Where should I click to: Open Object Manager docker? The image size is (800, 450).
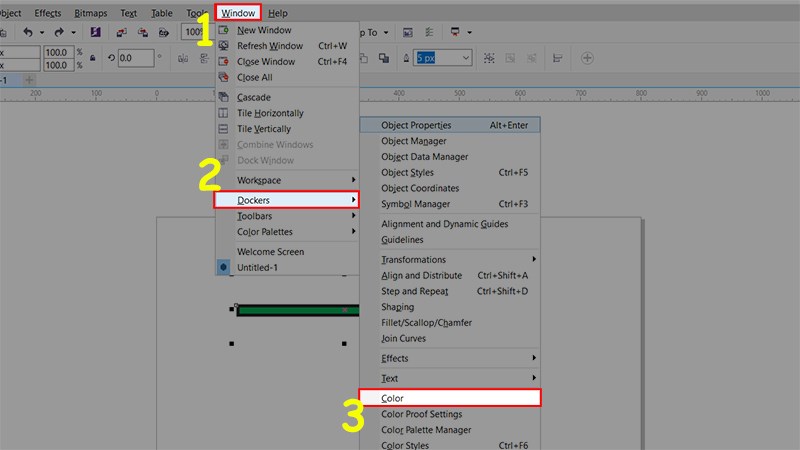450,141
